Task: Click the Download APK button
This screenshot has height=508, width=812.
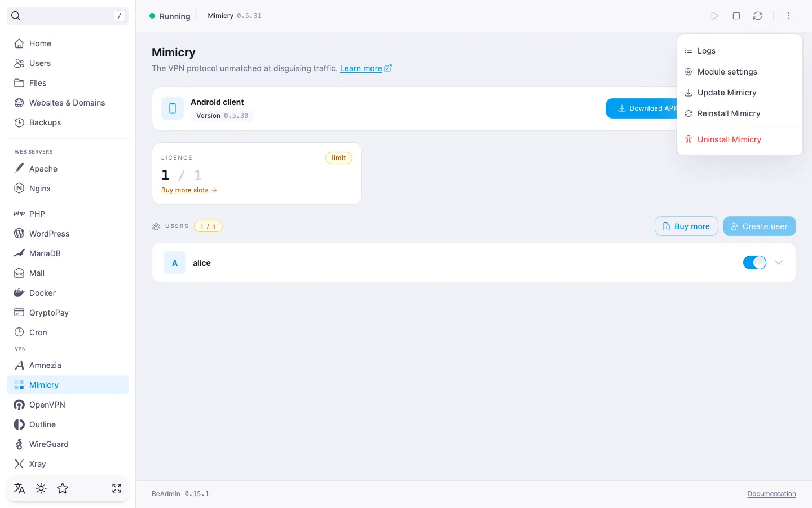Action: (642, 108)
